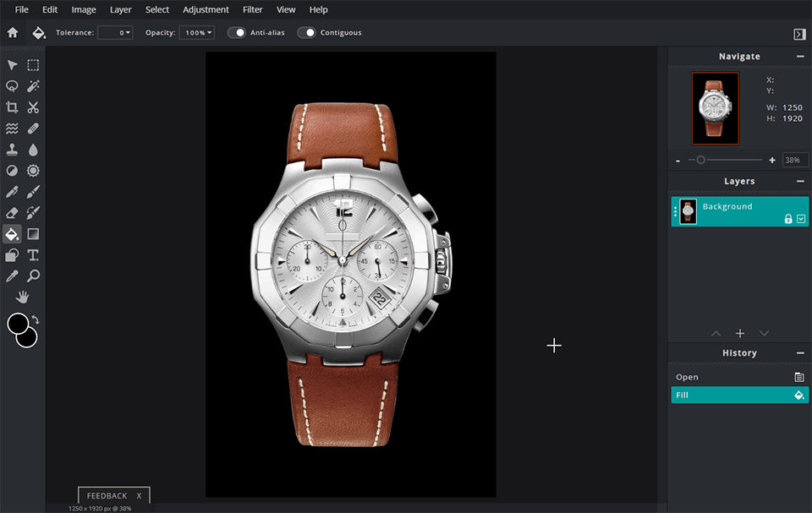Open the Opacity percentage dropdown
This screenshot has height=513, width=812.
tap(196, 32)
